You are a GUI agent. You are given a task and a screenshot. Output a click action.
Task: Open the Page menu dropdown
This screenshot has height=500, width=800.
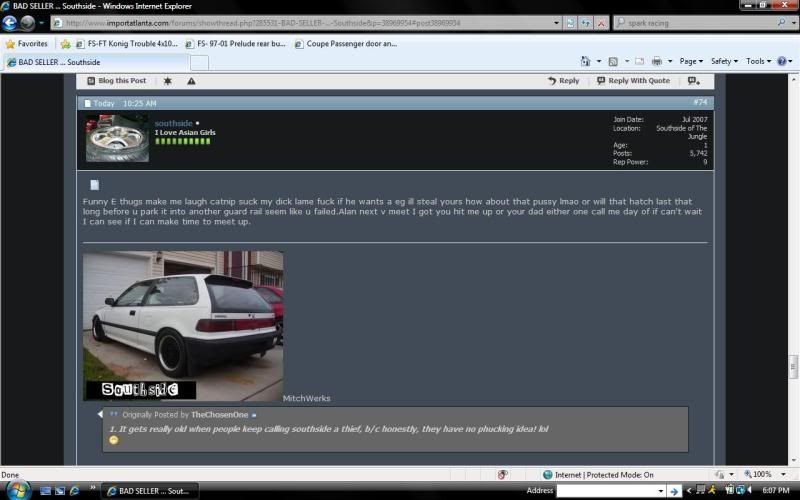click(x=689, y=61)
